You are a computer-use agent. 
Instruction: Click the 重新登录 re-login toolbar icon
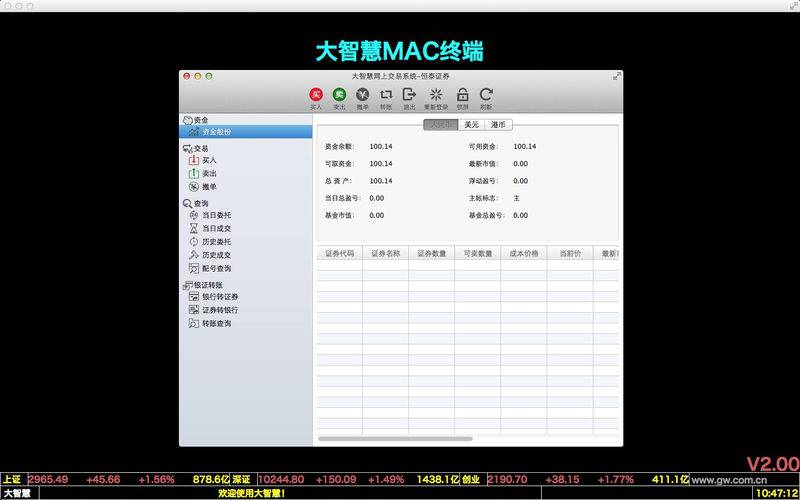point(436,94)
